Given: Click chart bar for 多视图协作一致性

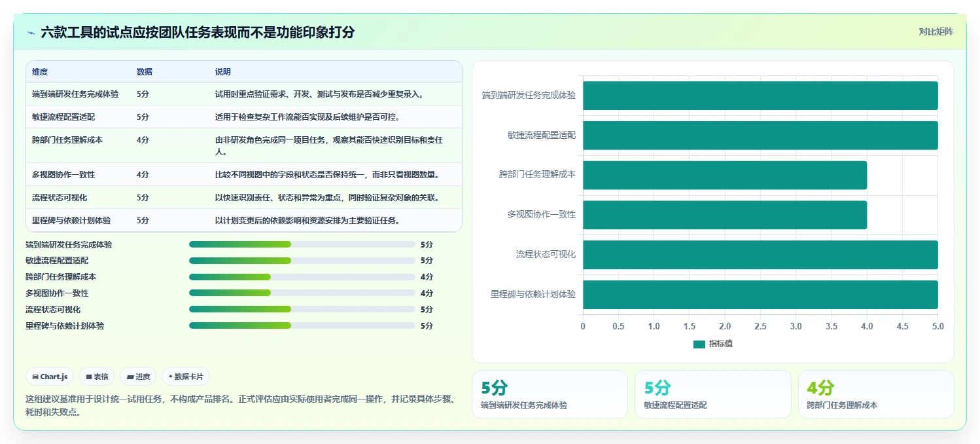Looking at the screenshot, I should point(725,215).
